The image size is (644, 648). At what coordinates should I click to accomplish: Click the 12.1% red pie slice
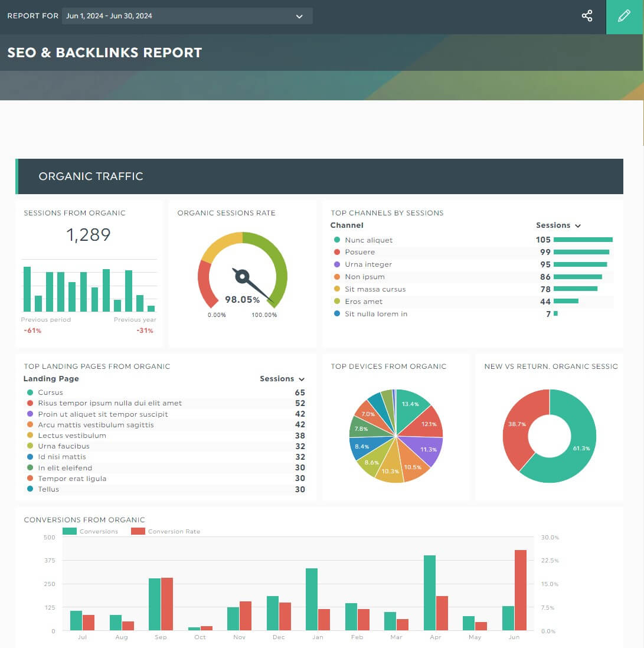pos(427,424)
